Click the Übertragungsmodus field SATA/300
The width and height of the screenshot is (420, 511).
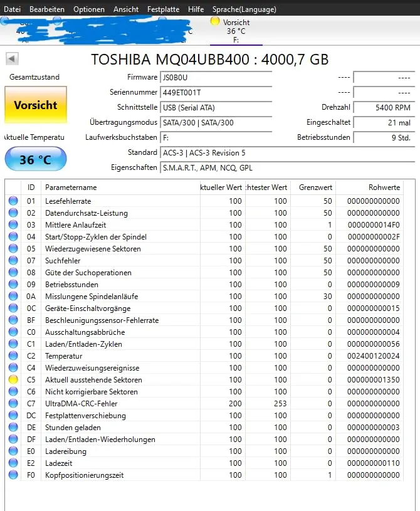[x=216, y=122]
